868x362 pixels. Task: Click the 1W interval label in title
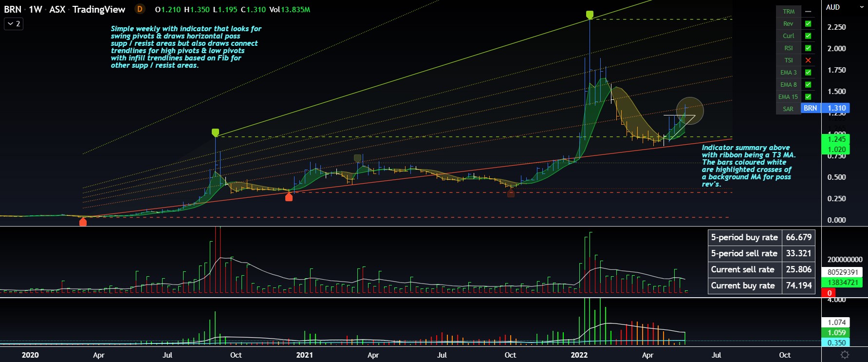(35, 9)
